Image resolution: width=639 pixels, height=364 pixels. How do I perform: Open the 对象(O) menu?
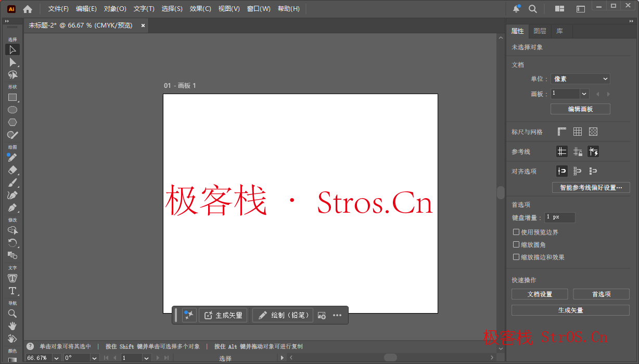pos(115,9)
